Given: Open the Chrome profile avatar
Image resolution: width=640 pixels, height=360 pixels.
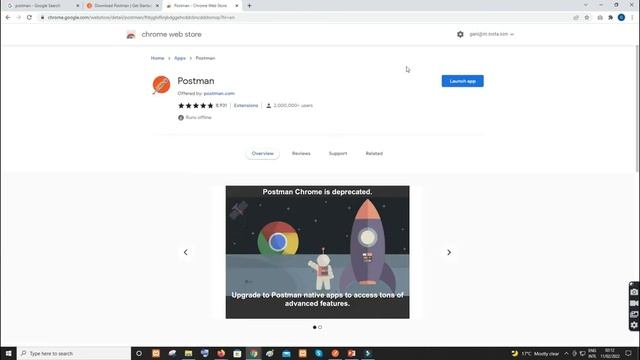Looking at the screenshot, I should pos(621,18).
